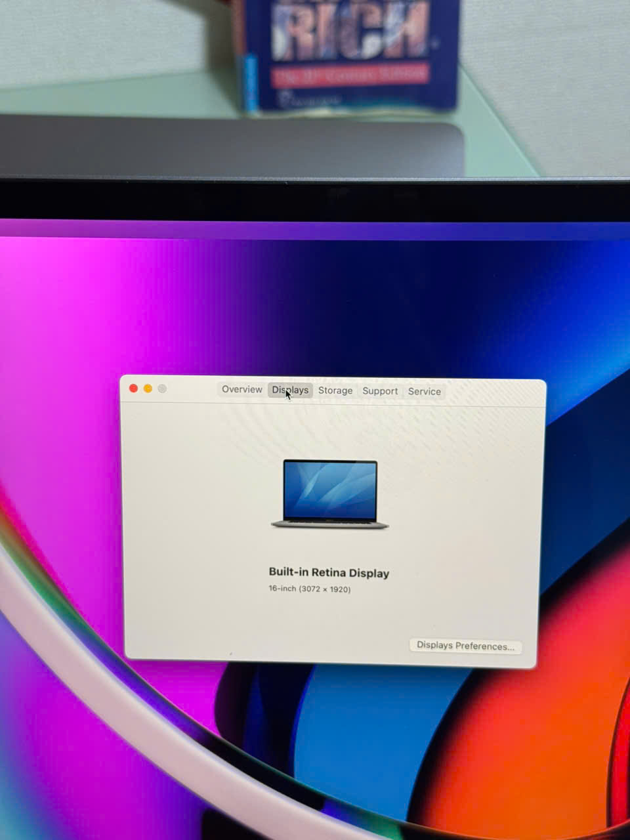Click the keyboard base of the MacBook illustration
The width and height of the screenshot is (630, 840).
(x=330, y=524)
